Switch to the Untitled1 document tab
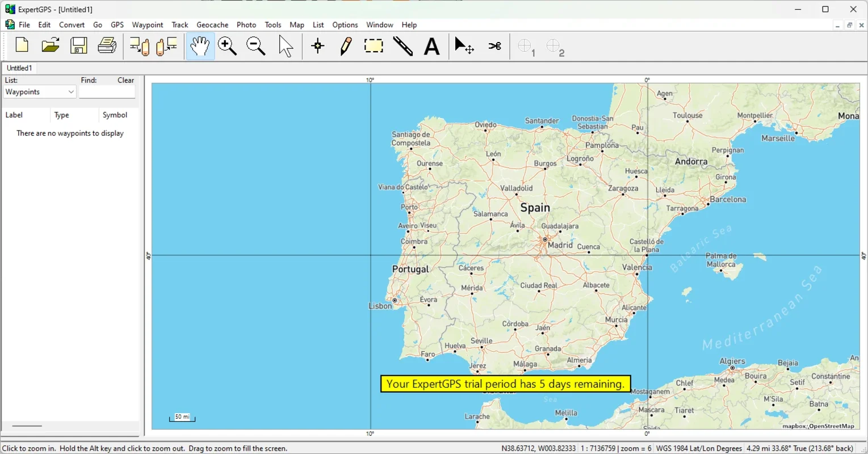The height and width of the screenshot is (454, 868). coord(19,68)
